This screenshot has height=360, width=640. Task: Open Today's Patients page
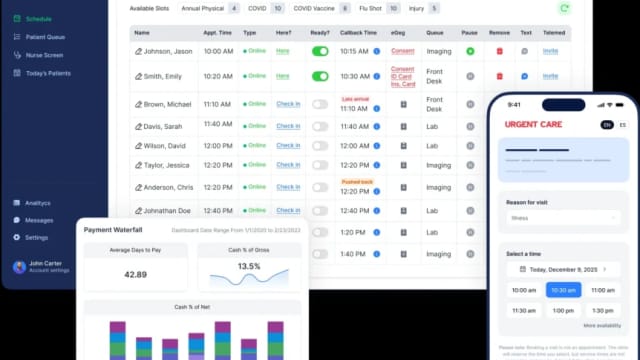coord(42,73)
